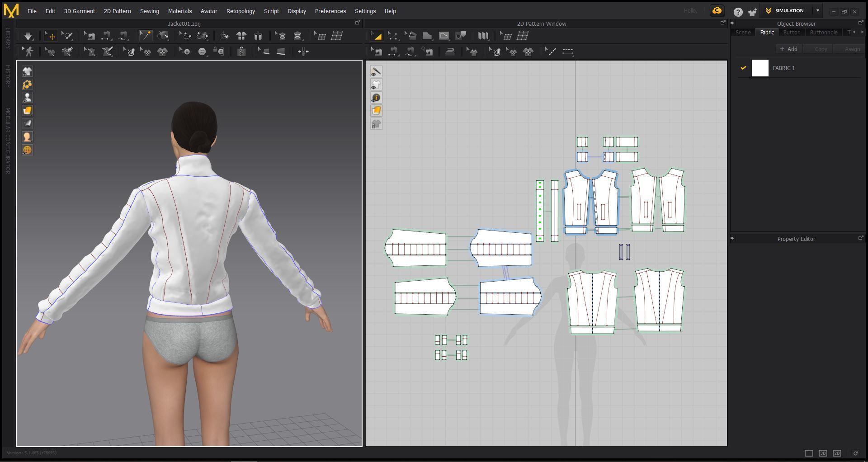This screenshot has height=462, width=868.
Task: Expand the LIBRARY side panel
Action: pyautogui.click(x=8, y=38)
